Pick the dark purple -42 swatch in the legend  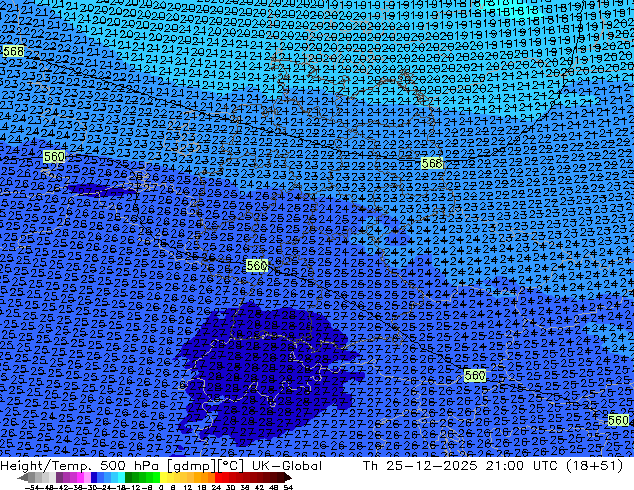(x=59, y=477)
